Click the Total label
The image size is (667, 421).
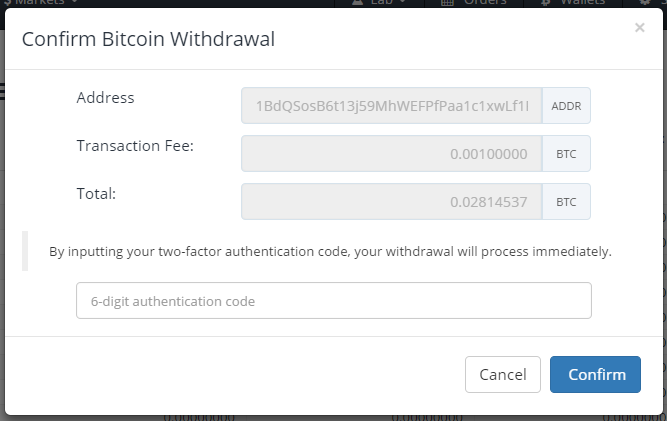[x=97, y=193]
